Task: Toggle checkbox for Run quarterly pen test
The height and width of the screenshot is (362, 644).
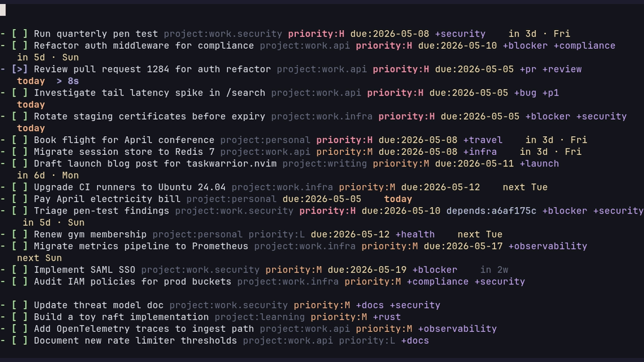Action: click(20, 34)
